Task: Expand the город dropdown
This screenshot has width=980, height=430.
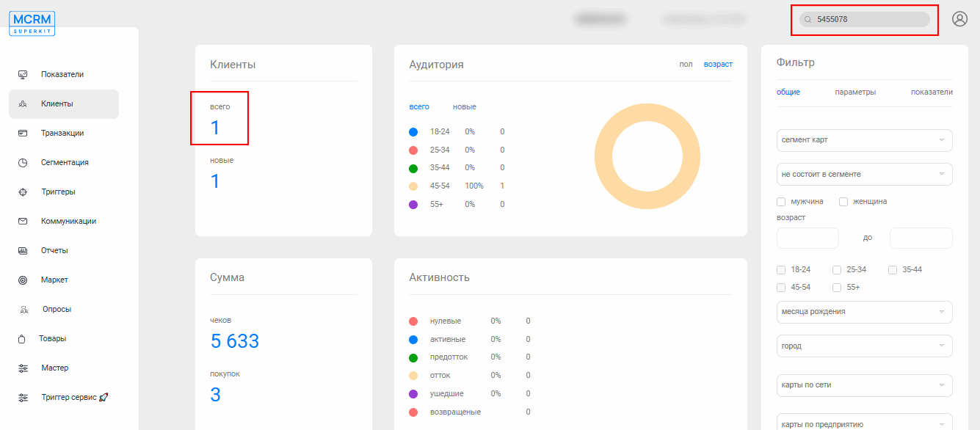Action: [865, 346]
